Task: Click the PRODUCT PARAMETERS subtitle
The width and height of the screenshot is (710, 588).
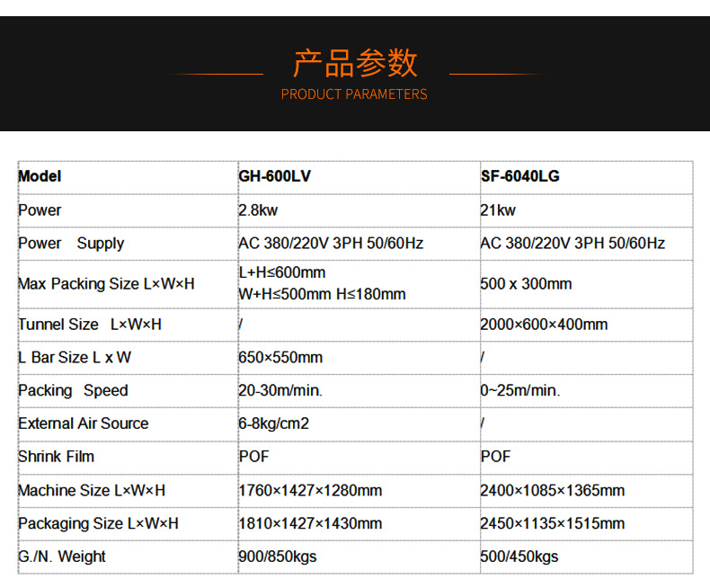Action: coord(354,94)
